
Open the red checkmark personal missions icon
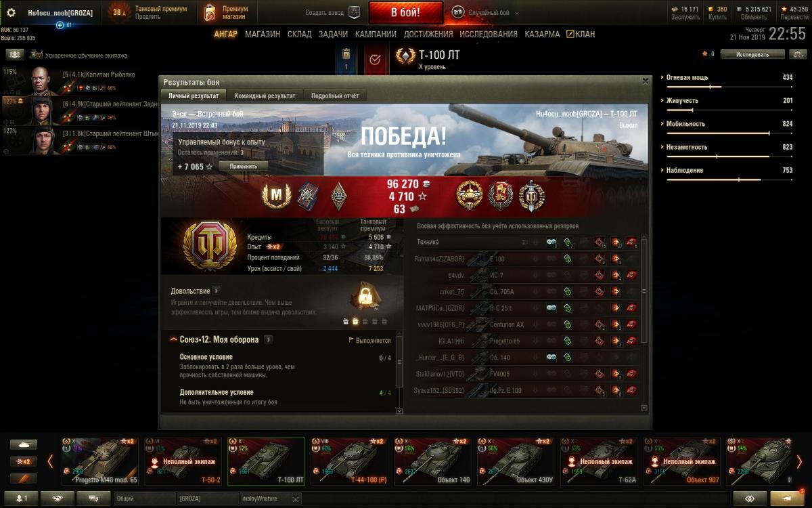375,60
